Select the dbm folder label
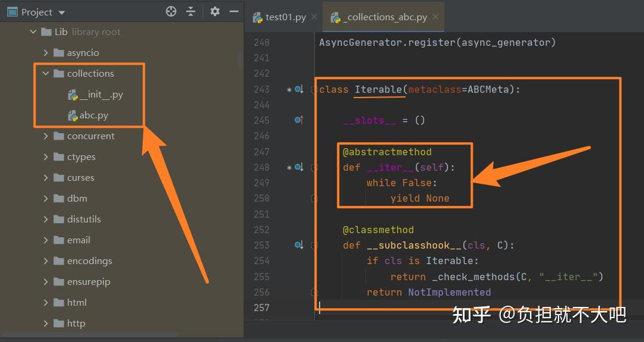This screenshot has width=644, height=342. (77, 198)
